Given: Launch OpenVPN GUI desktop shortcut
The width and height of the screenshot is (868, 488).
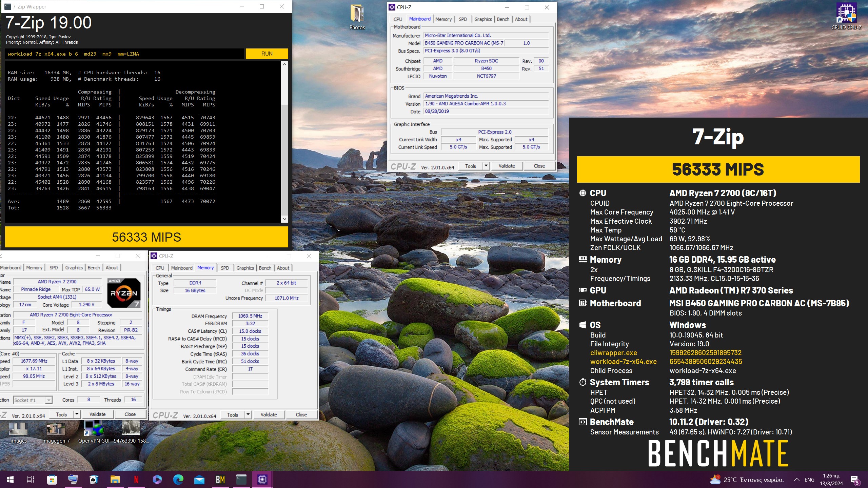Looking at the screenshot, I should tap(94, 432).
